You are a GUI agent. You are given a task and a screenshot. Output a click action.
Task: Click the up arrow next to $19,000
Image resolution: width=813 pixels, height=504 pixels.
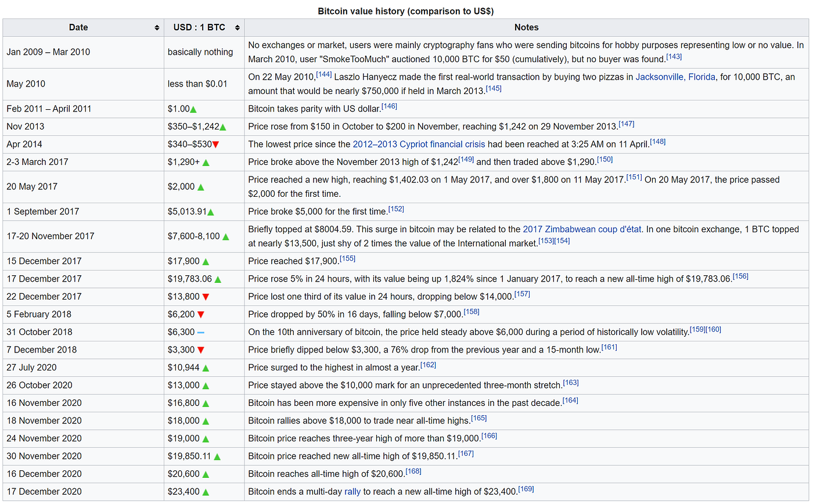(x=206, y=439)
